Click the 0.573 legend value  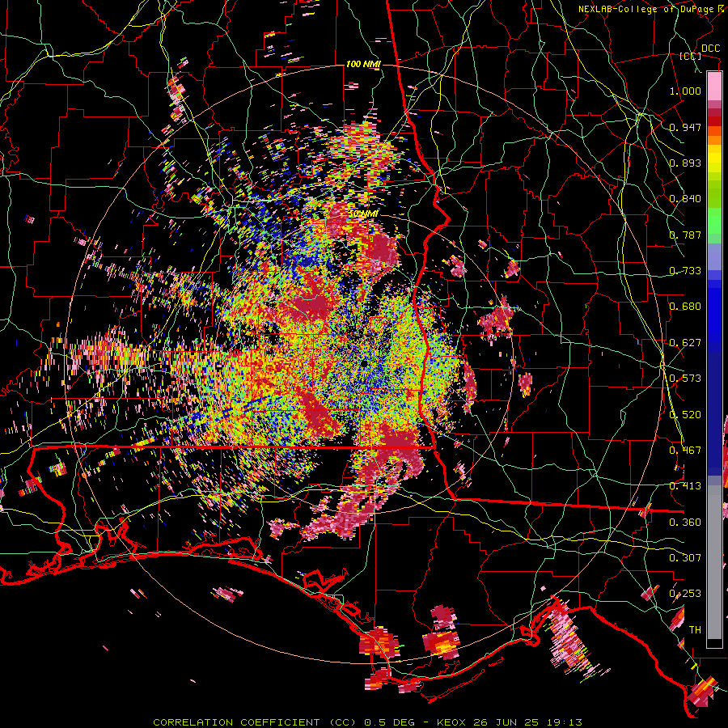pyautogui.click(x=685, y=379)
